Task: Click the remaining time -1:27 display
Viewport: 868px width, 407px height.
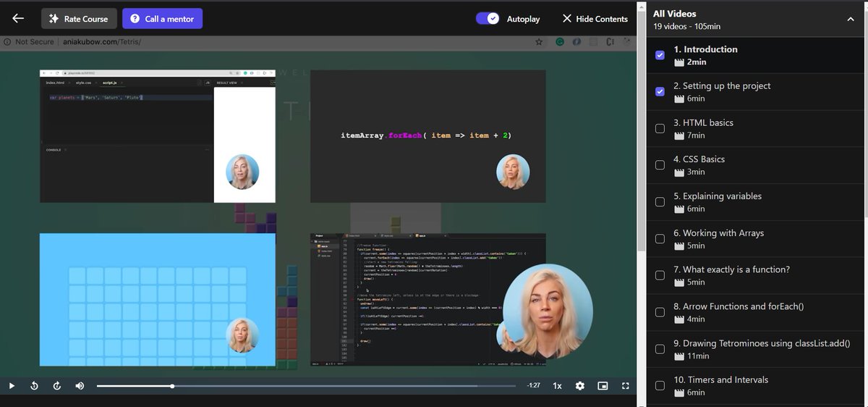Action: 534,386
